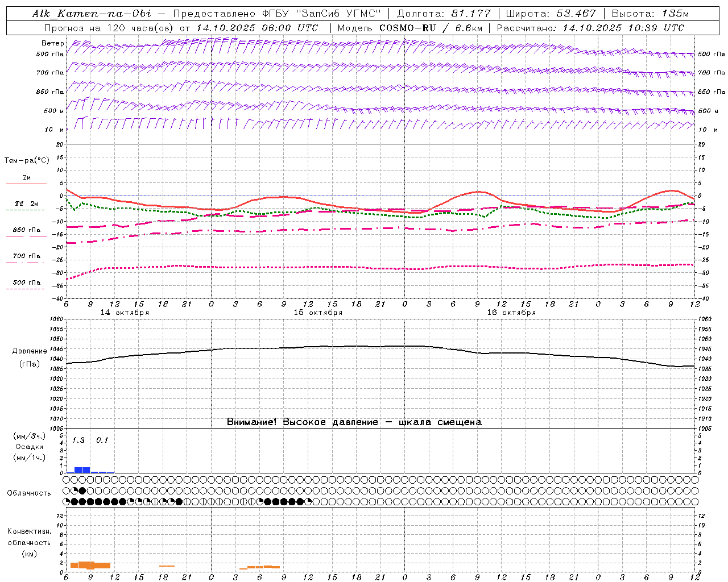This screenshot has height=582, width=728.
Task: Select the longitude value 'Долгота: 81.177'
Action: (444, 14)
